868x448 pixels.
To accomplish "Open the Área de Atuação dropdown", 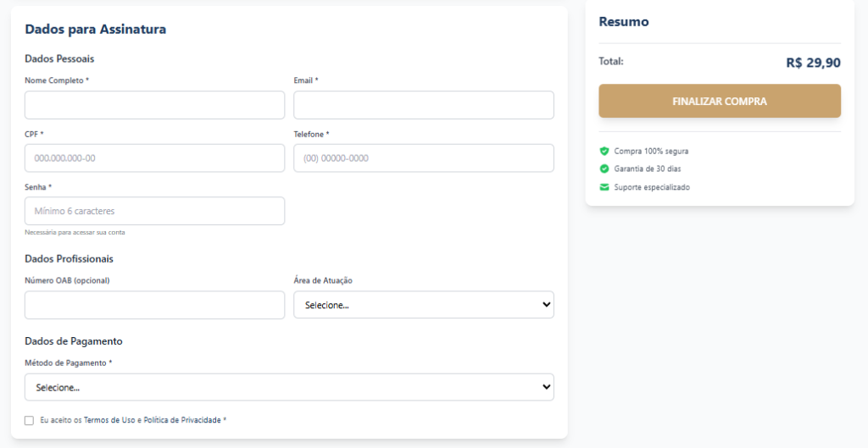I will click(423, 305).
